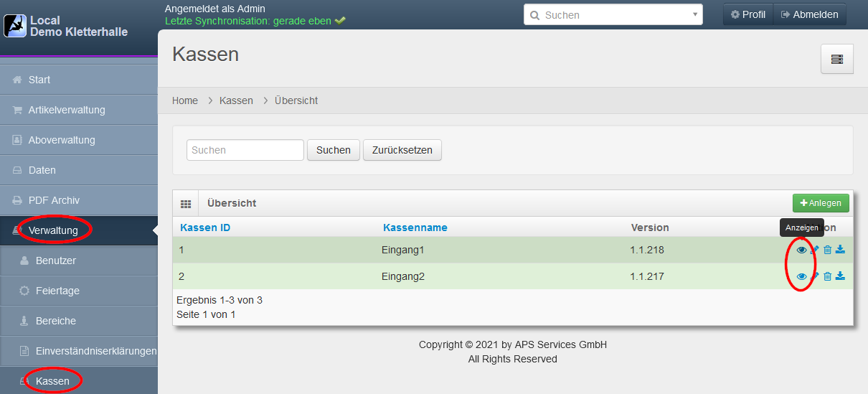Click the edit pencil for Eingang1

tap(815, 250)
